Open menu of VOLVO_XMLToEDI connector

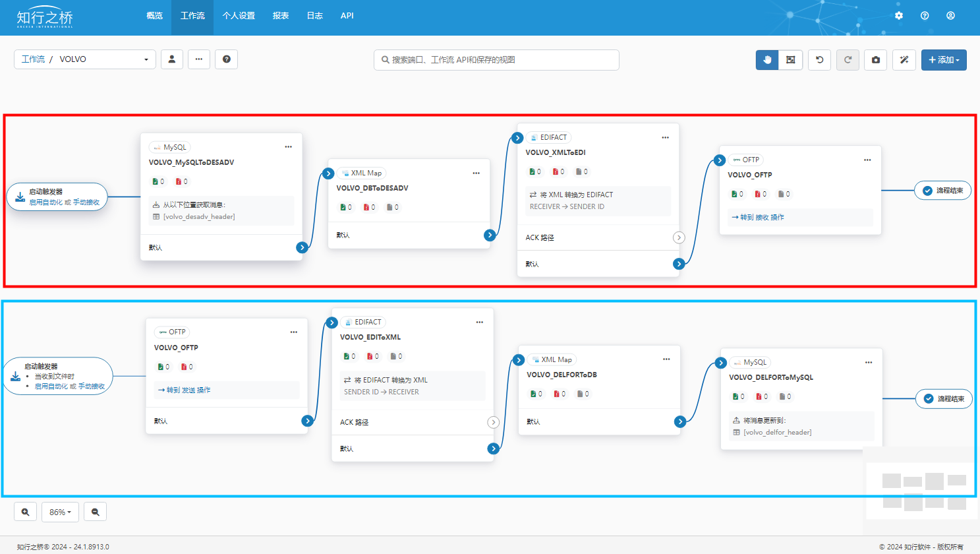click(665, 137)
